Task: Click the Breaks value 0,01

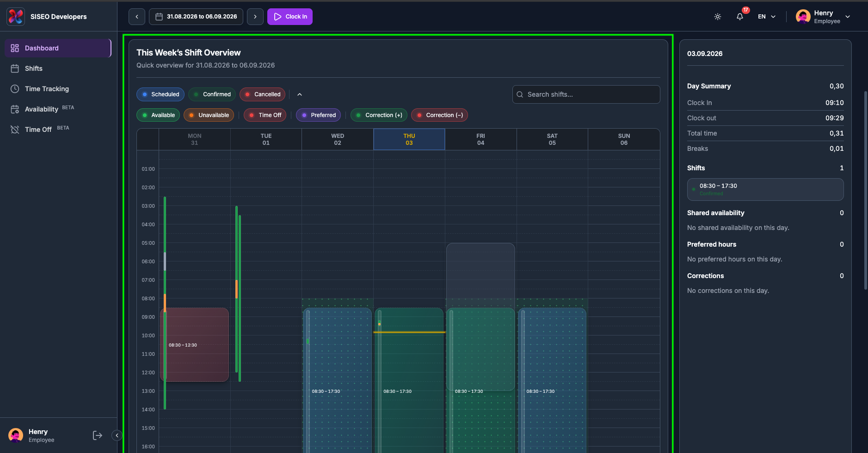Action: click(837, 149)
